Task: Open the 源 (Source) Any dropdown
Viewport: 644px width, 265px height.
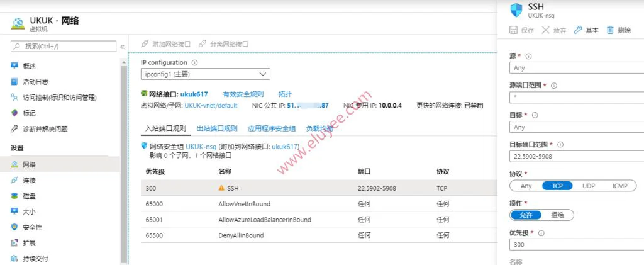Action: 576,68
